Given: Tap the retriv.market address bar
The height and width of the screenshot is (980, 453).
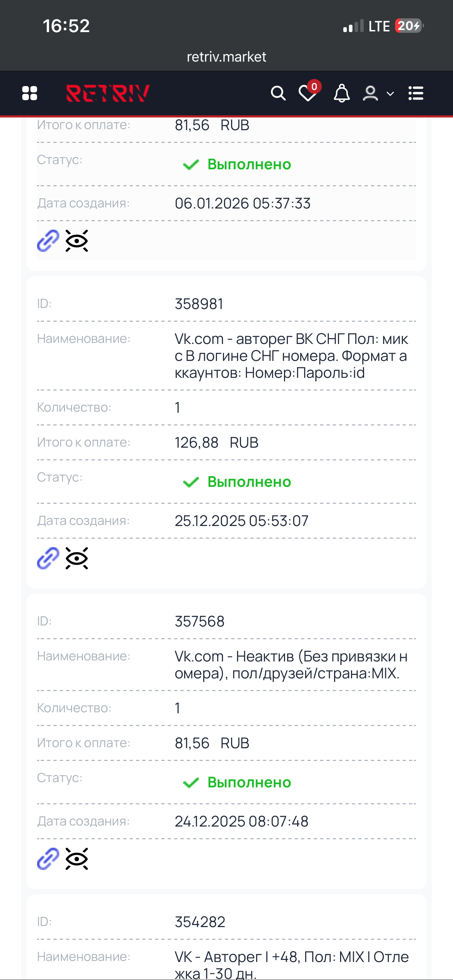Looking at the screenshot, I should 226,57.
